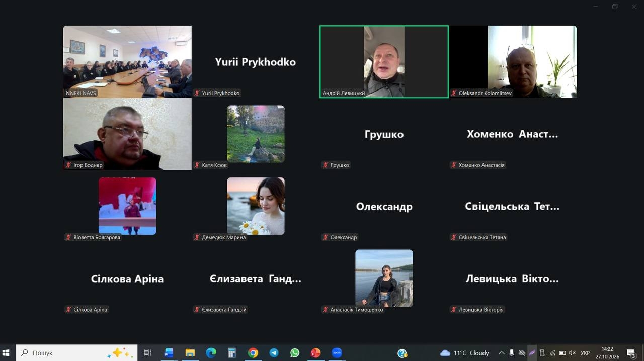Click muted mic icon beside Грушко label
The height and width of the screenshot is (361, 644).
pyautogui.click(x=326, y=165)
